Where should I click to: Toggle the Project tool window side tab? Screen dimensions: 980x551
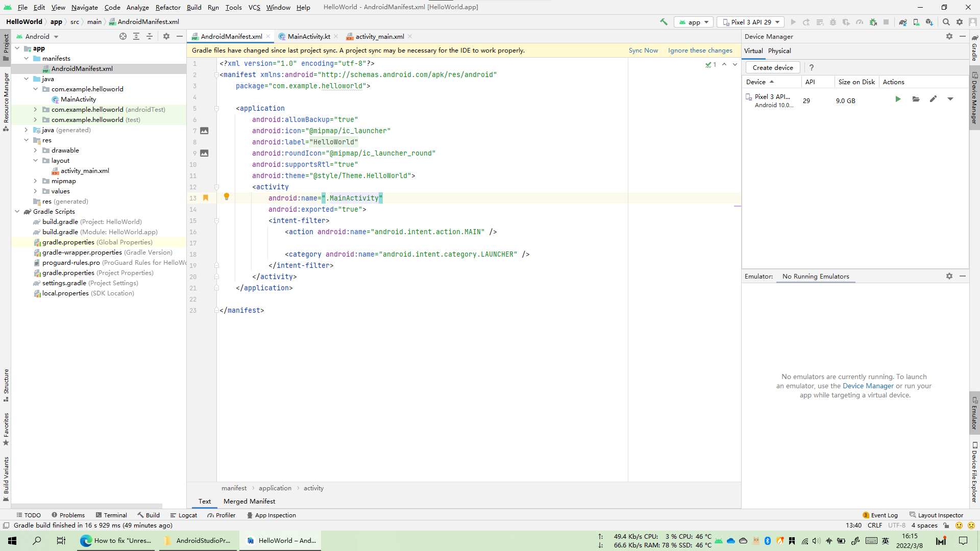(x=6, y=47)
